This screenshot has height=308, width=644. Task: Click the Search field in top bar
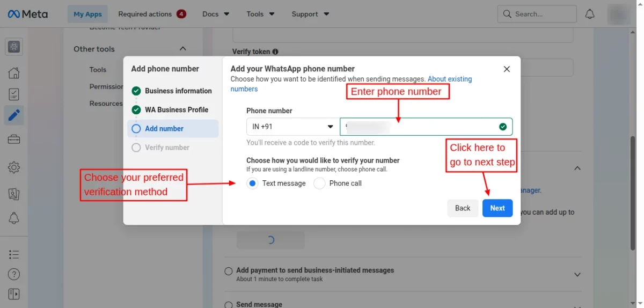coord(537,14)
